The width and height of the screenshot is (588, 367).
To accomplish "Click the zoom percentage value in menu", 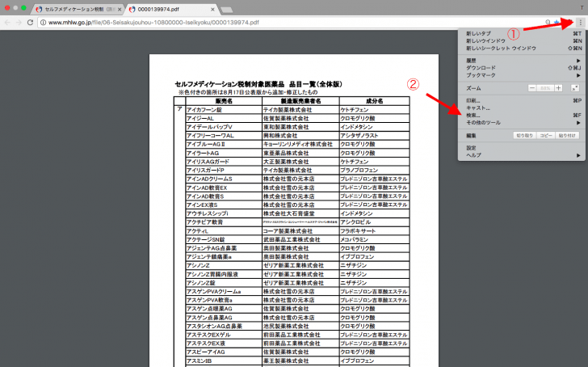I will (x=545, y=88).
